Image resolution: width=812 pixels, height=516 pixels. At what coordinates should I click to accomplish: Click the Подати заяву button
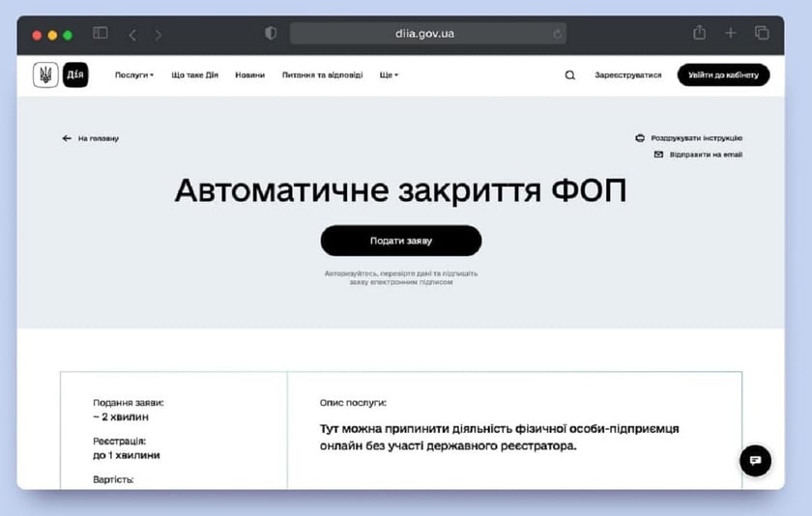click(x=400, y=241)
